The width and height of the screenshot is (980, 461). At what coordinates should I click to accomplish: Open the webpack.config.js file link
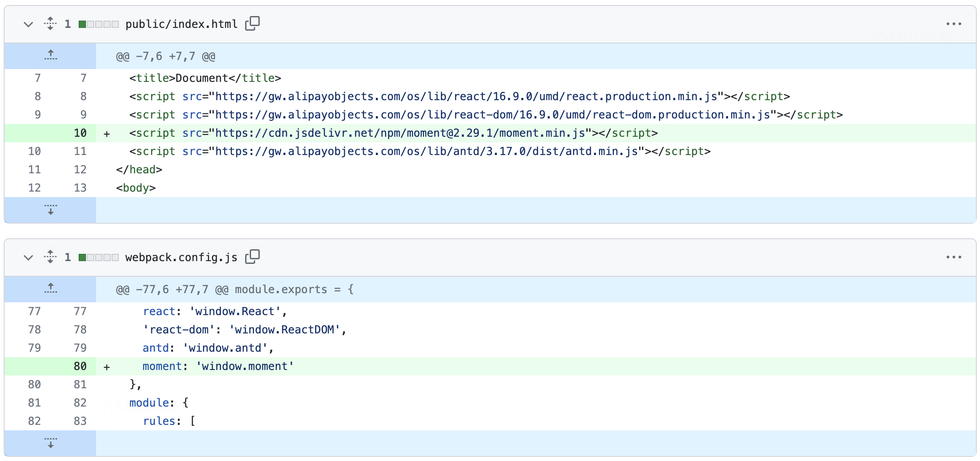coord(181,257)
